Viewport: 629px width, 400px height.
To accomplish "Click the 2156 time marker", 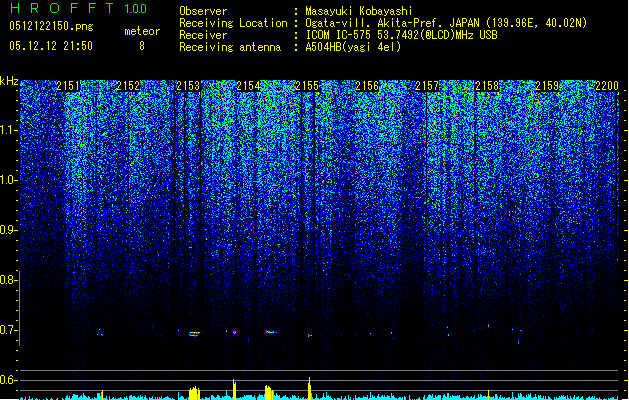I will tap(367, 86).
